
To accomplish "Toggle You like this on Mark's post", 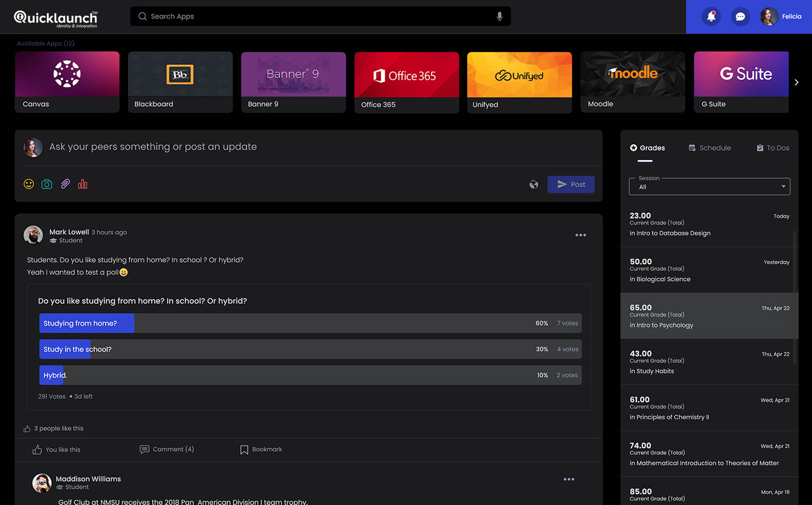I will [x=56, y=450].
